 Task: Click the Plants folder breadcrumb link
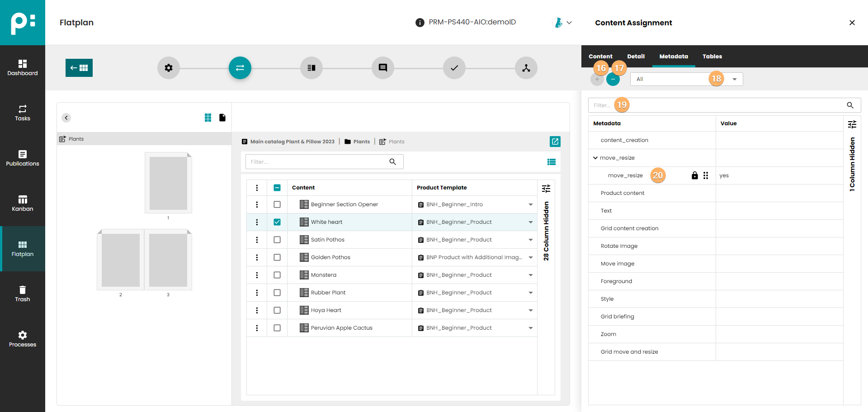pos(361,142)
